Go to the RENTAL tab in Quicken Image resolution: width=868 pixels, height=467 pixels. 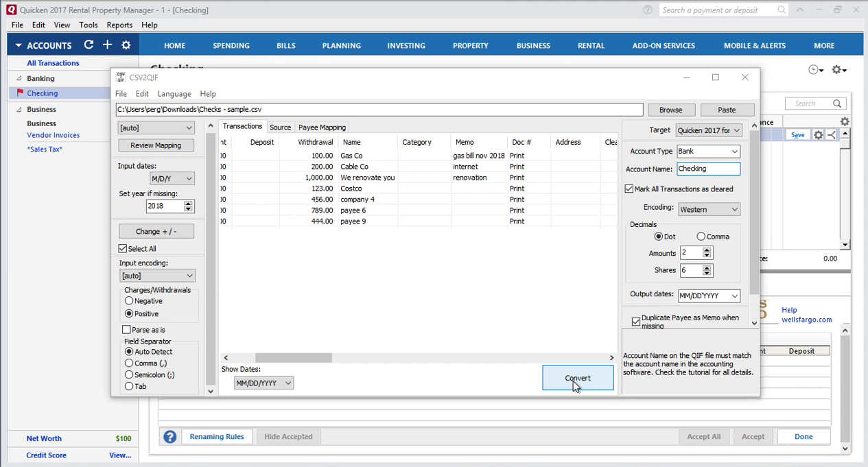(591, 45)
